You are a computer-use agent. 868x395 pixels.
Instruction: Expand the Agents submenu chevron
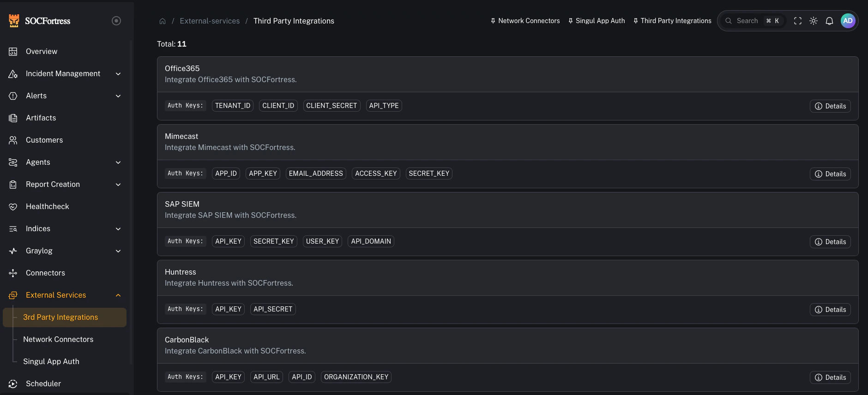(x=118, y=162)
